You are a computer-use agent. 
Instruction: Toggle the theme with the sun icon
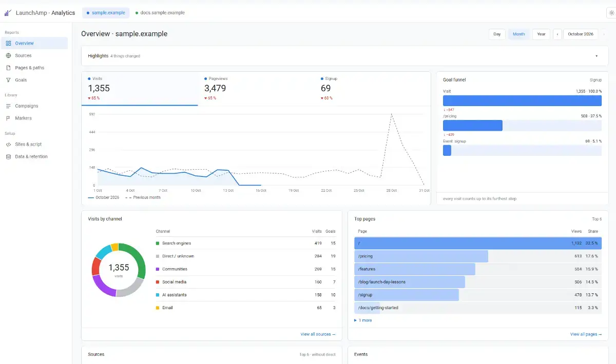[x=611, y=12]
